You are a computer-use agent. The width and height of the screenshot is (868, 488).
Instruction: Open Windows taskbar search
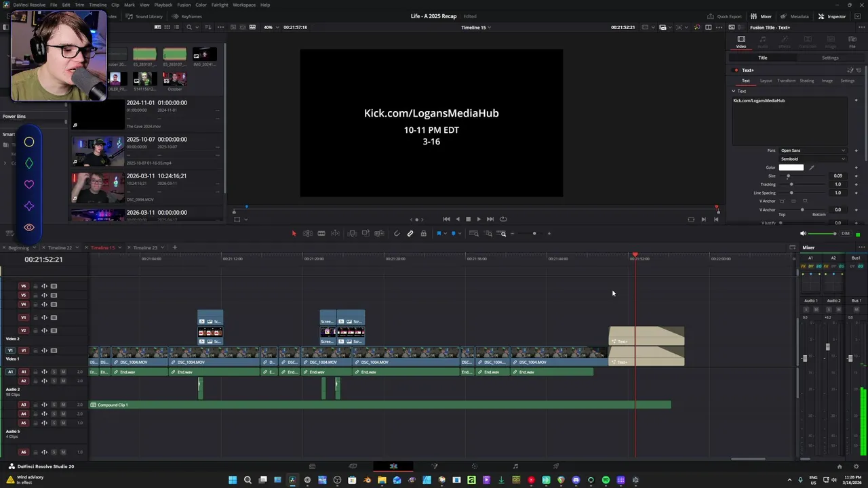tap(248, 480)
